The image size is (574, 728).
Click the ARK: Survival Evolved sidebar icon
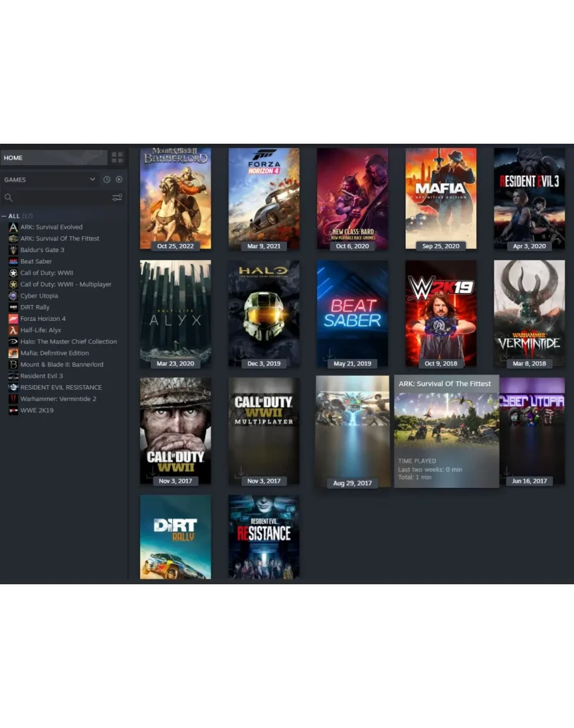pyautogui.click(x=13, y=227)
